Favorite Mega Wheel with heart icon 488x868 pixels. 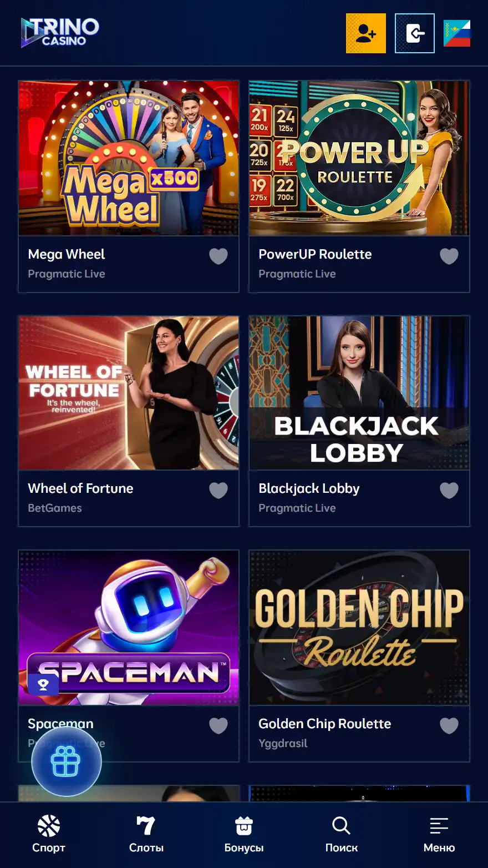pos(218,256)
